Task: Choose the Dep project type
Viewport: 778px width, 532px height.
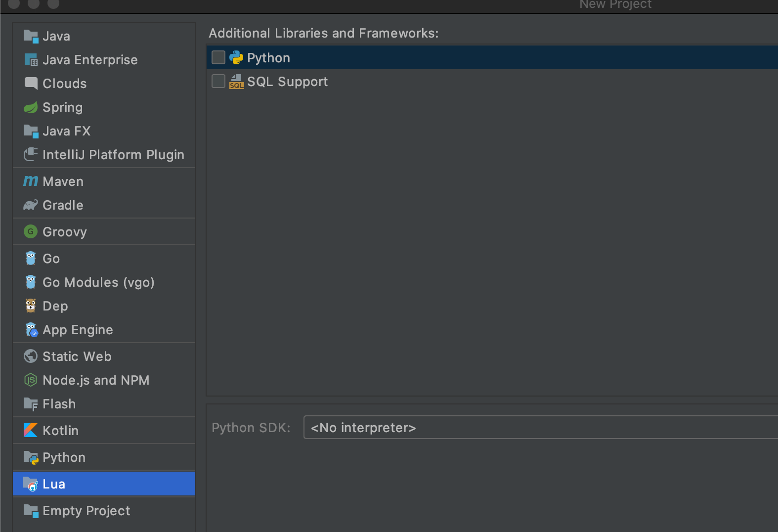Action: click(104, 306)
